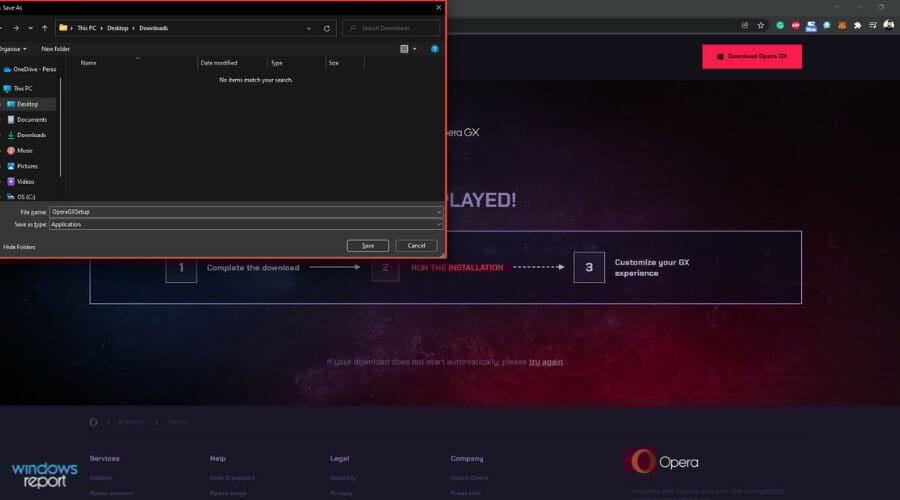Open the extension with New badge
This screenshot has height=500, width=900.
811,26
